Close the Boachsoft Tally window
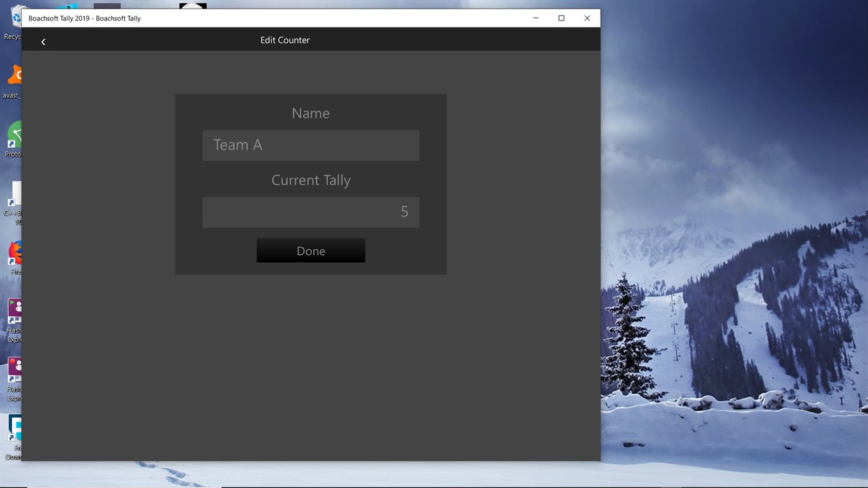The height and width of the screenshot is (488, 868). click(586, 18)
